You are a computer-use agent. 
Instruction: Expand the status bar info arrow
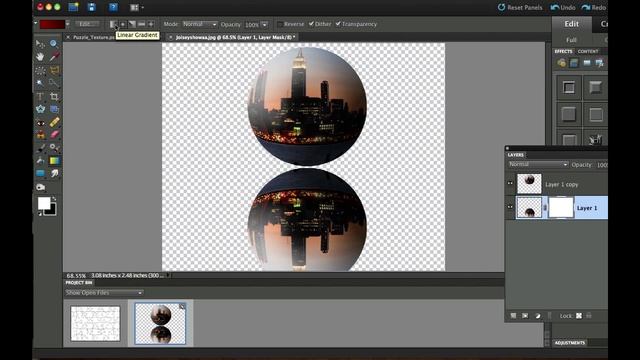click(x=169, y=276)
